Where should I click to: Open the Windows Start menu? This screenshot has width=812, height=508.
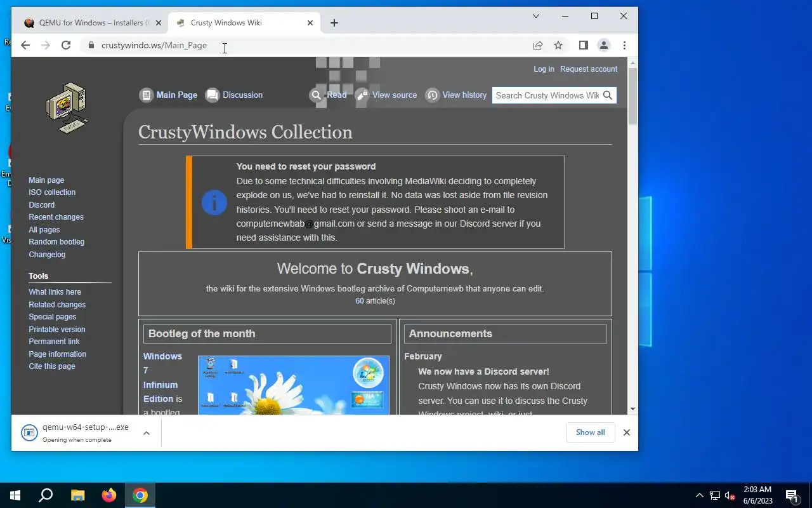(x=15, y=495)
